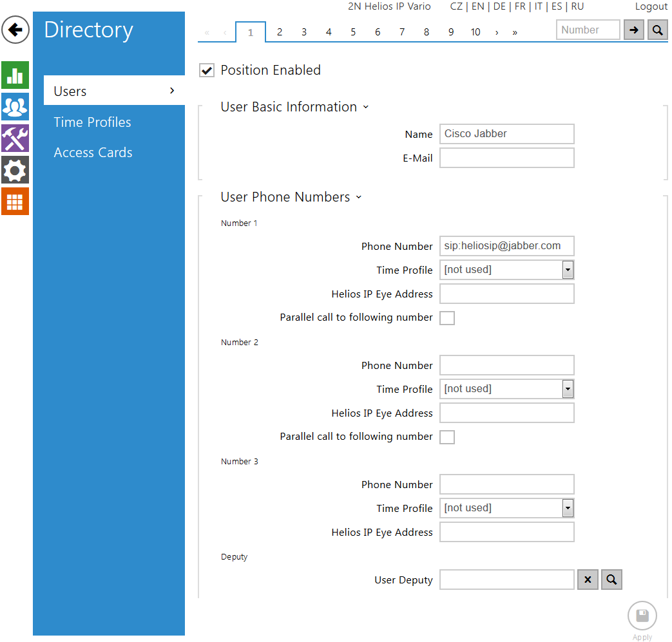Image resolution: width=672 pixels, height=642 pixels.
Task: Clear User Deputy with the X button
Action: point(588,580)
